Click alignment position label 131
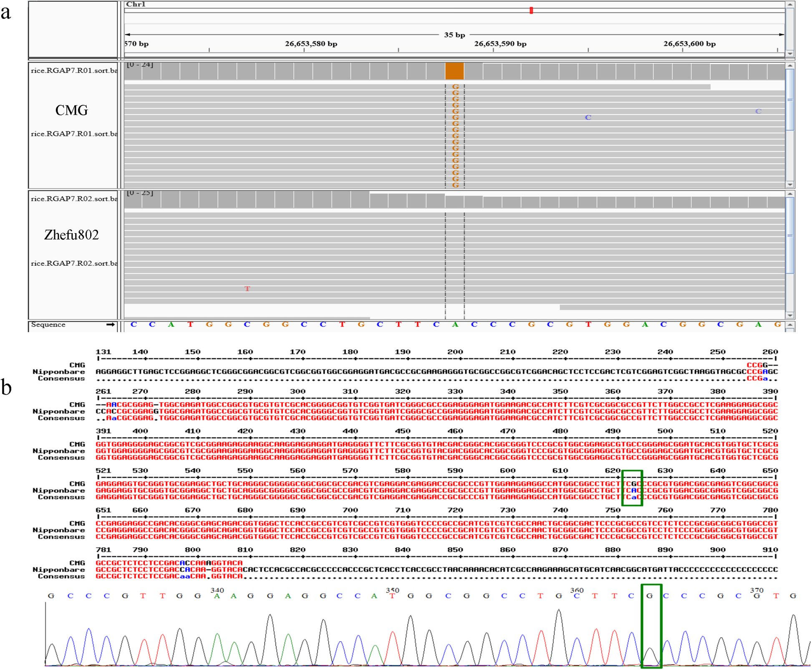 click(103, 352)
